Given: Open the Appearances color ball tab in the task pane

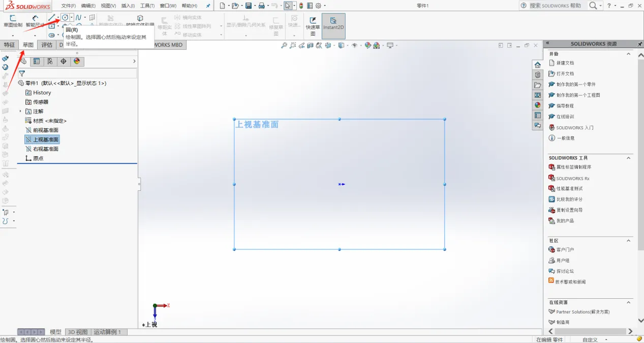Looking at the screenshot, I should point(538,105).
